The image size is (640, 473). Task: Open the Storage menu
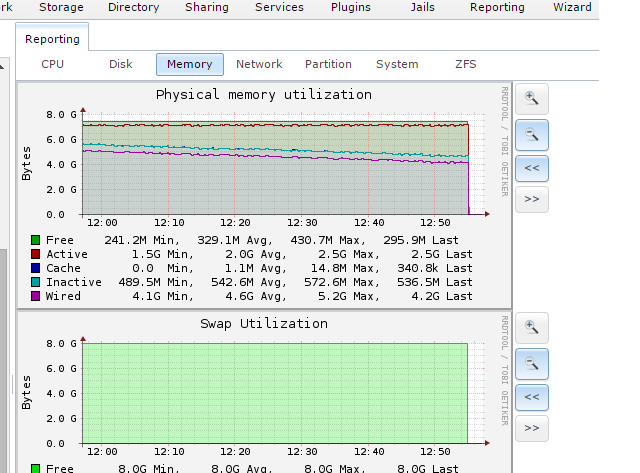point(61,7)
